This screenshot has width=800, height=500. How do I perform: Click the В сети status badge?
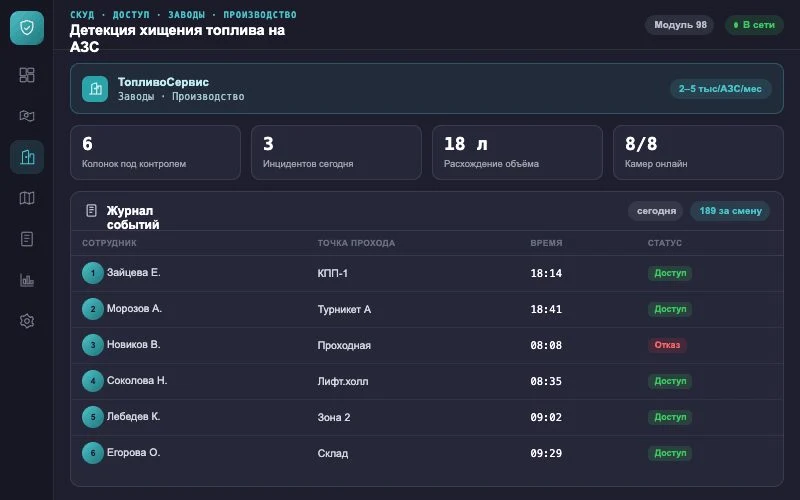[x=754, y=25]
